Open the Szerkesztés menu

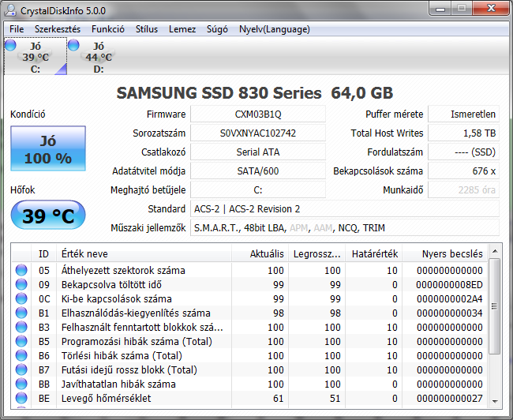pos(58,29)
